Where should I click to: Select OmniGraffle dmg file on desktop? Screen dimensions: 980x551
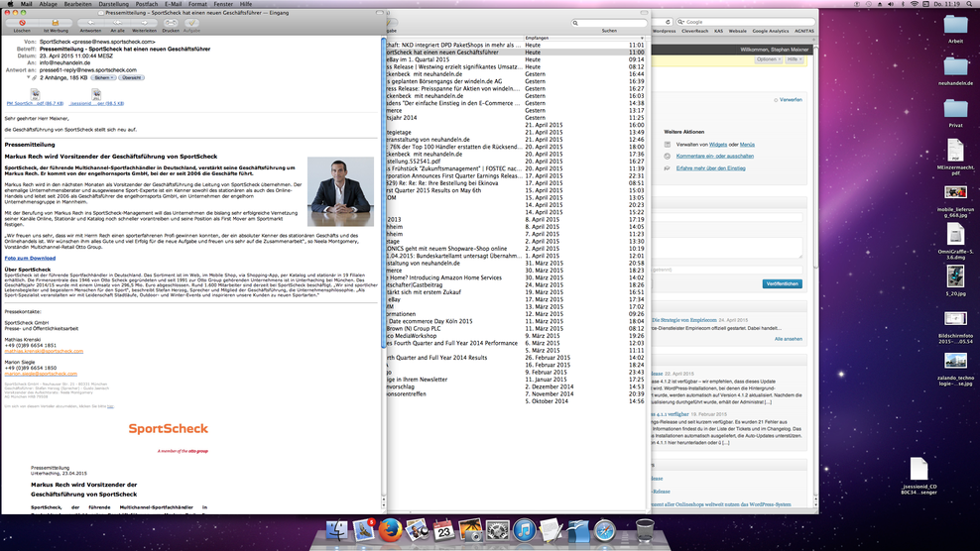click(x=955, y=234)
